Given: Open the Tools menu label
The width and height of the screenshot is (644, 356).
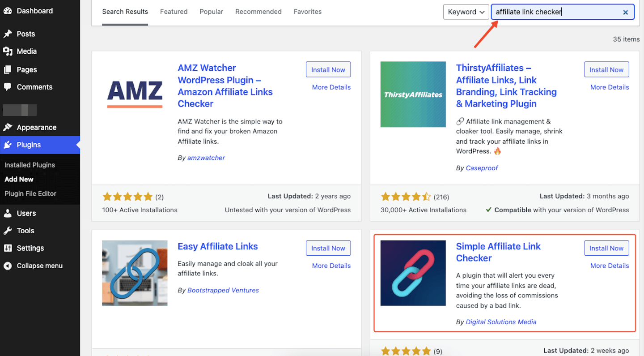Looking at the screenshot, I should coord(25,231).
